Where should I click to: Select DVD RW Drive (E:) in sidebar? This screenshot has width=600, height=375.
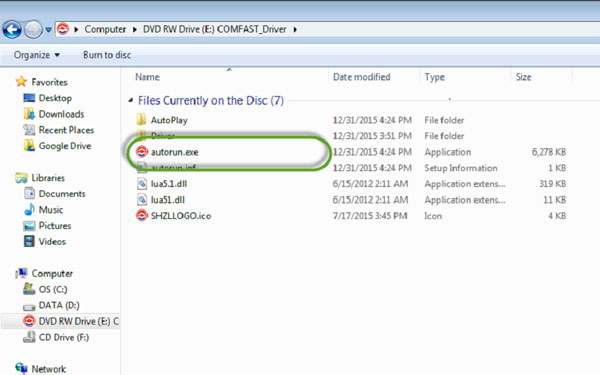coord(71,321)
